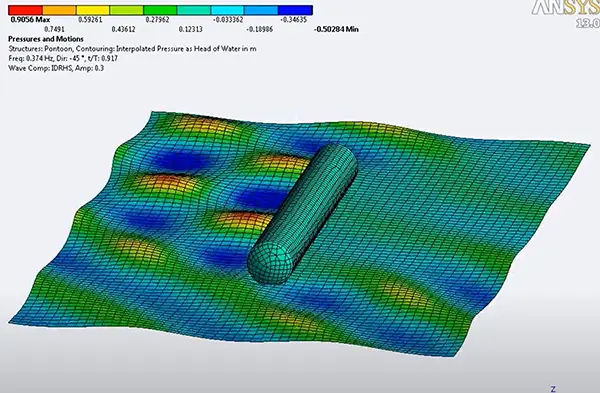Select the -0.033362 legend value
Screen dimensions: 600x393
[x=227, y=20]
